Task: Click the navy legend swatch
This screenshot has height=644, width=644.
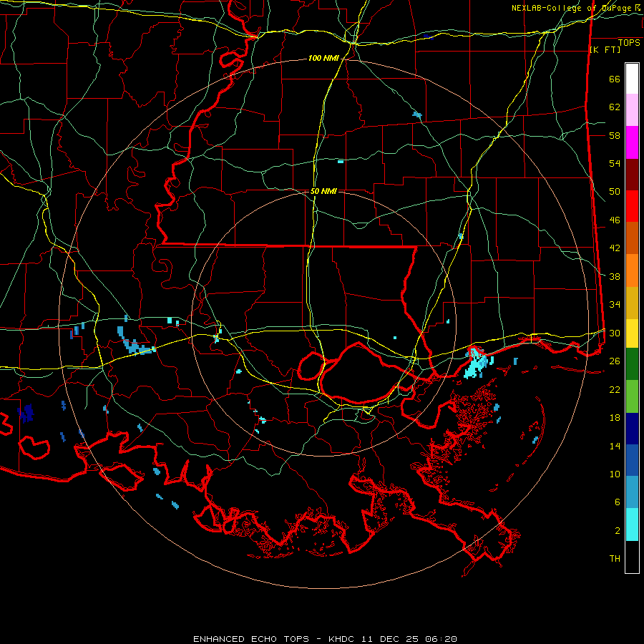Action: [x=632, y=429]
